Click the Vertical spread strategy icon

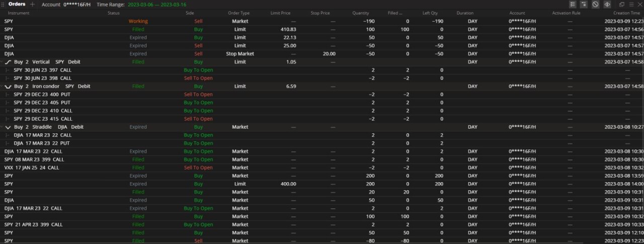click(8, 62)
